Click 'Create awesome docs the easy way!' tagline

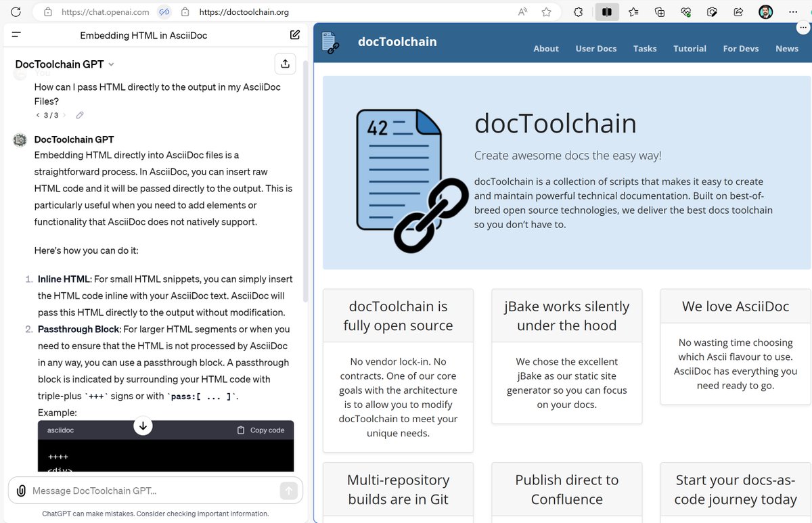pos(568,156)
